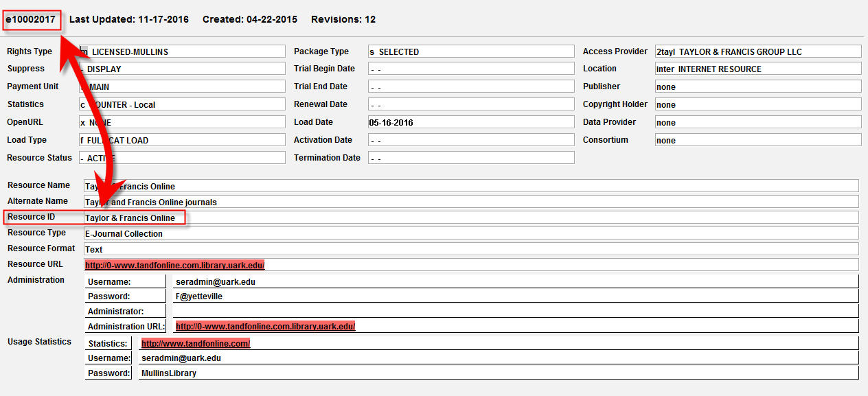Viewport: 868px width, 396px height.
Task: Select Resource Type field E-Journal Collection
Action: tap(471, 233)
